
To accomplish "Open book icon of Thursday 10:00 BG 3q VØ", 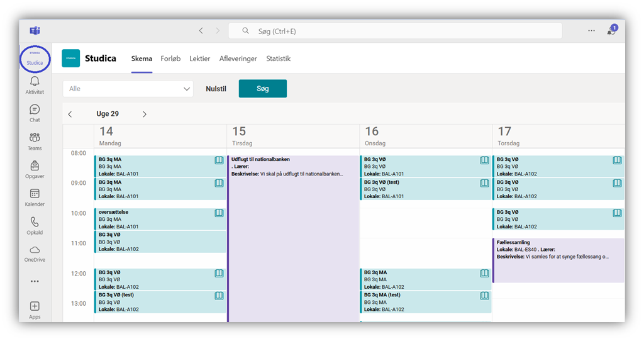I will [x=618, y=213].
